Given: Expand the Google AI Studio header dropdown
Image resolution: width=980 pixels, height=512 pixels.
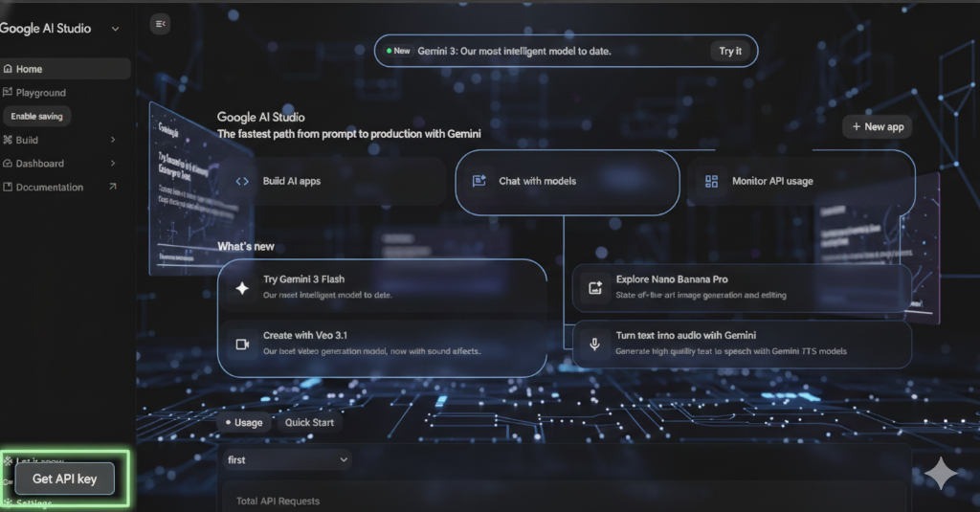Looking at the screenshot, I should [x=115, y=29].
